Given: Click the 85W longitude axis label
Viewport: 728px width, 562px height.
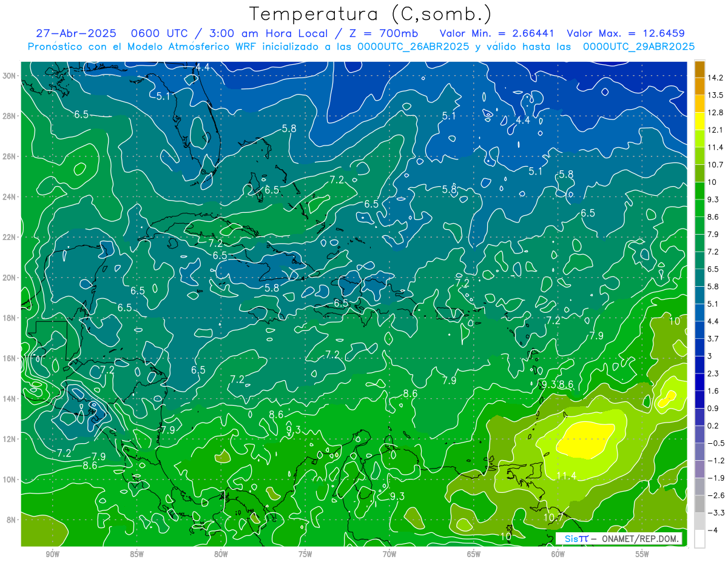Looking at the screenshot, I should click(x=137, y=554).
